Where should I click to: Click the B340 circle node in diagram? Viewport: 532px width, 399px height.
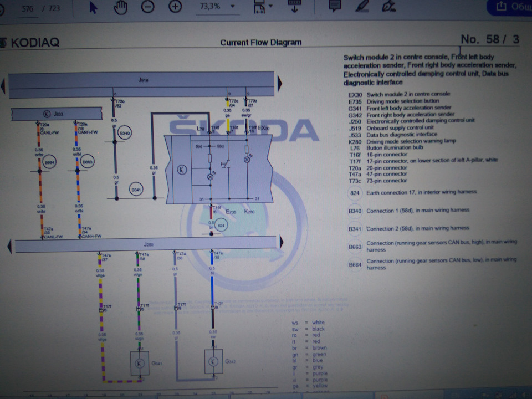125,133
